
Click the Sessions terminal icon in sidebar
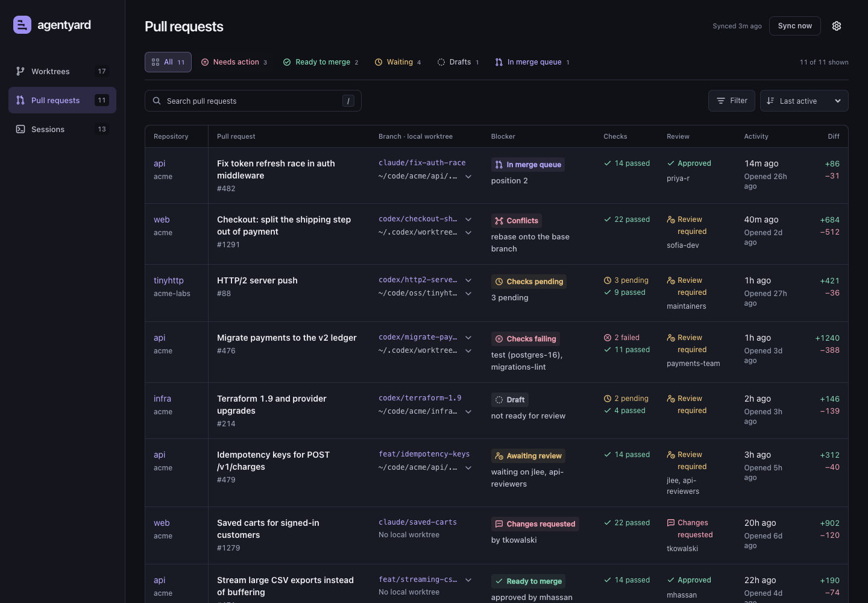pyautogui.click(x=20, y=129)
